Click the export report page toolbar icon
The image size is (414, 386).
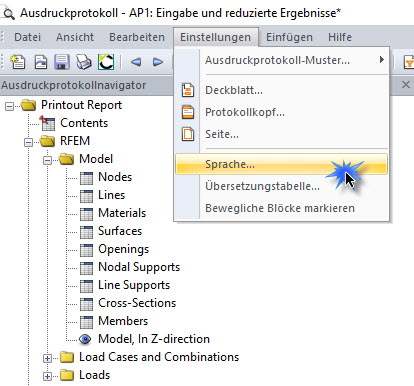pyautogui.click(x=41, y=62)
